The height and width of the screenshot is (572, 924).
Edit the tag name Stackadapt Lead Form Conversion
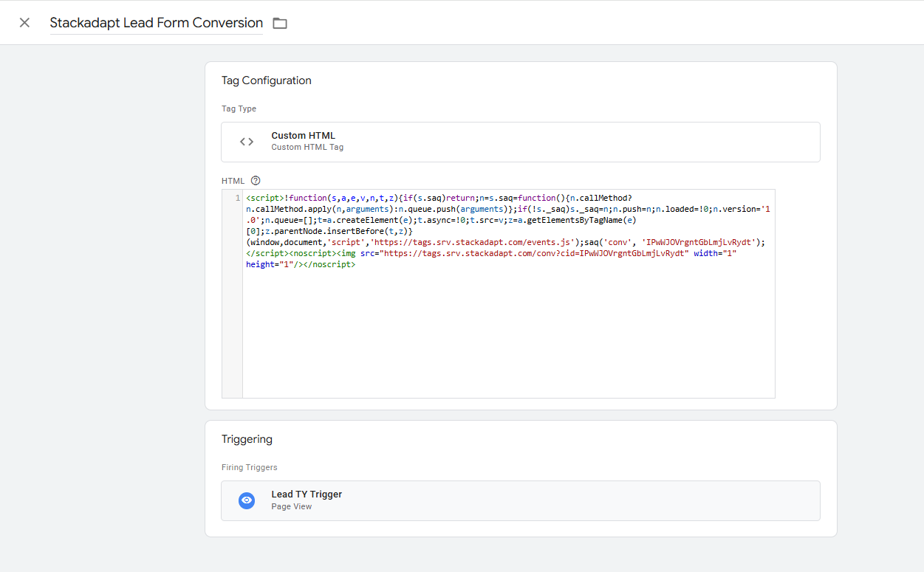pyautogui.click(x=156, y=23)
